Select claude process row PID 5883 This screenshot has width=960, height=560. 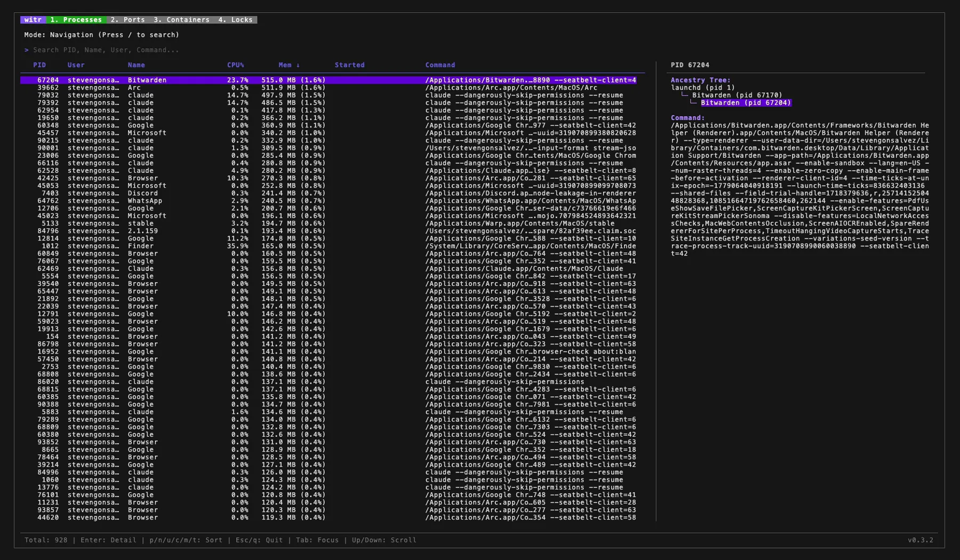point(332,412)
